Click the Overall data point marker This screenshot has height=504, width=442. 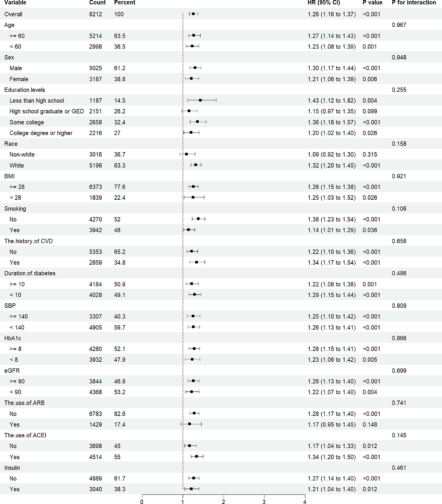[x=193, y=14]
